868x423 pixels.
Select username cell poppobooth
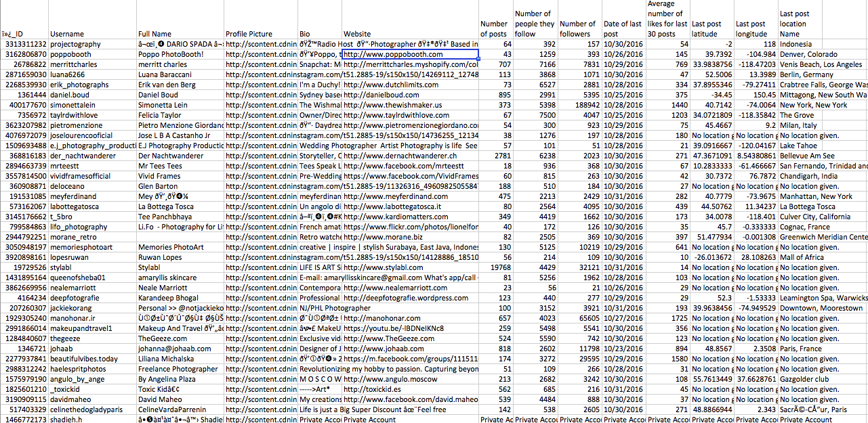tap(91, 54)
